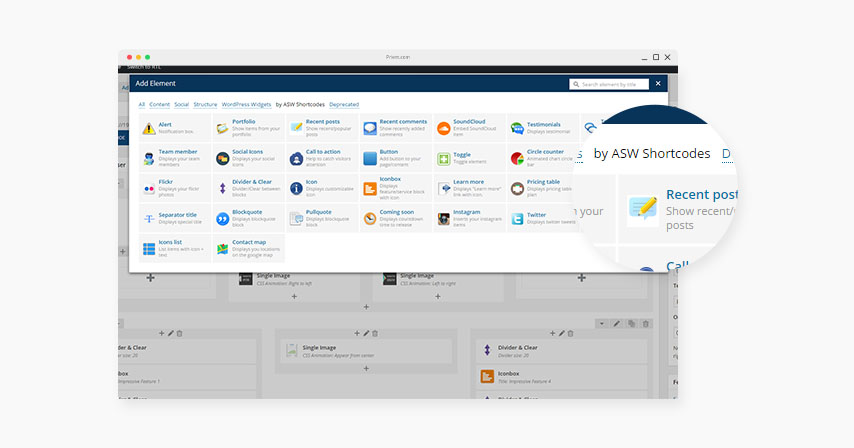Choose the Call to action icon
Image resolution: width=854 pixels, height=448 pixels.
point(296,158)
